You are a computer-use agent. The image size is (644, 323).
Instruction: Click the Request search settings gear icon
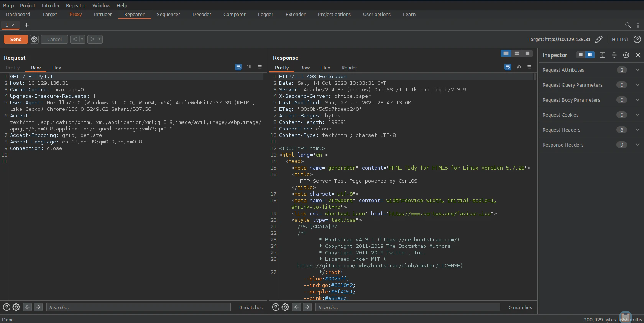pyautogui.click(x=16, y=307)
